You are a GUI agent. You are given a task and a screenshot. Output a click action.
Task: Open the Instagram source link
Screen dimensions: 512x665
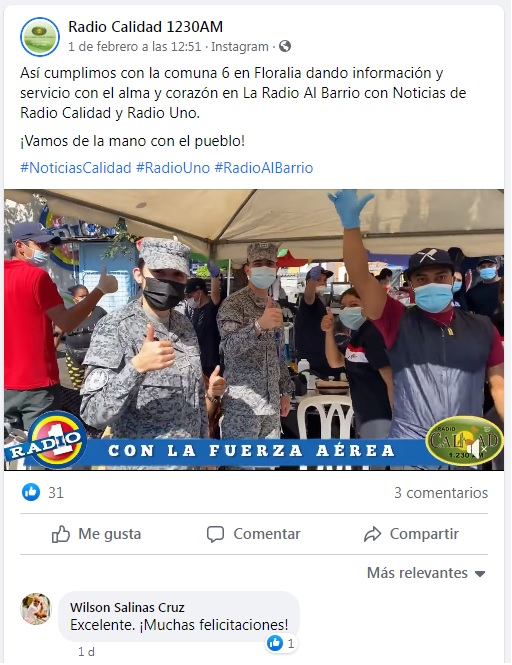pyautogui.click(x=240, y=47)
